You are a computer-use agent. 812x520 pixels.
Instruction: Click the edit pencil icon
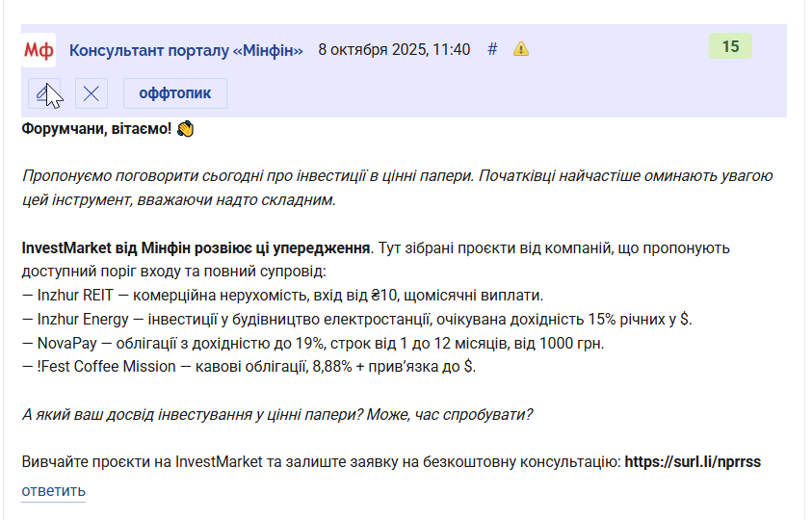point(44,93)
